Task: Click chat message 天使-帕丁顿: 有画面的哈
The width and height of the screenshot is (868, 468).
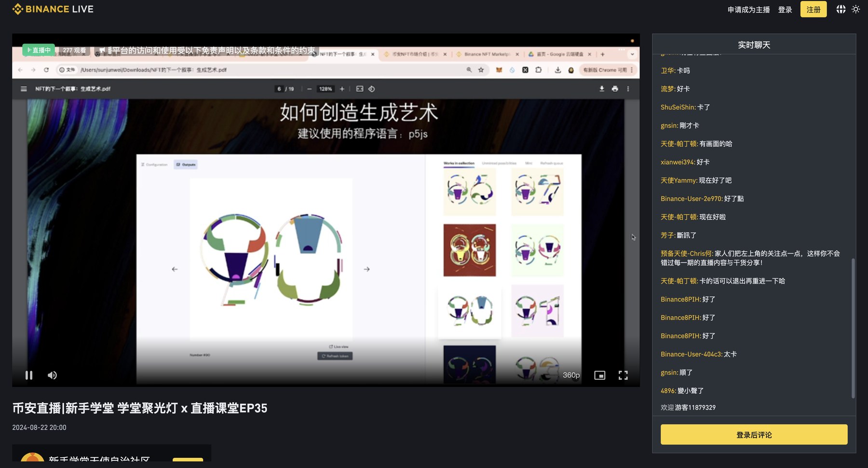Action: (x=696, y=144)
